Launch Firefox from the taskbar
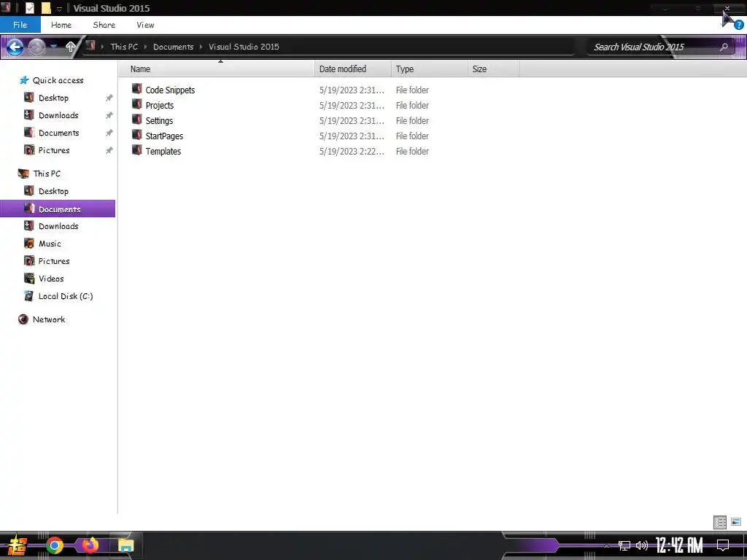The image size is (747, 560). click(90, 545)
